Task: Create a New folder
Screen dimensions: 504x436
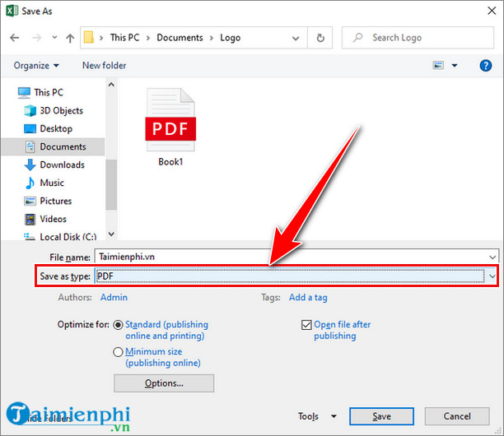Action: 104,66
